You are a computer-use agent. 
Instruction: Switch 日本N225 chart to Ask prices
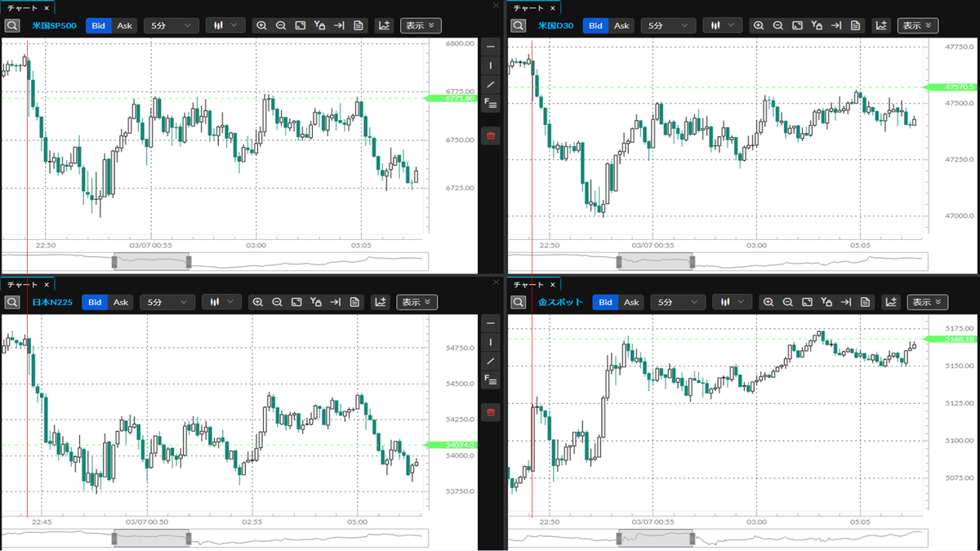click(x=121, y=302)
